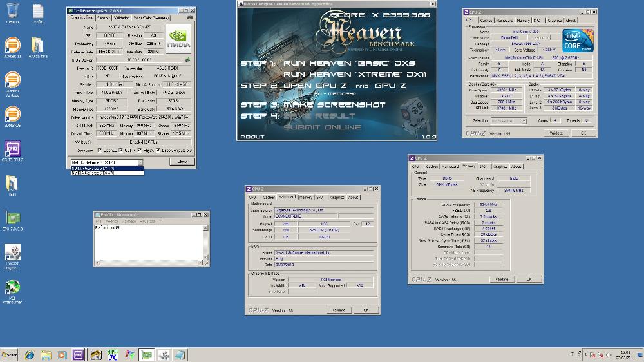
Task: Run Heaven 'Basic' DX9 benchmark
Action: (x=349, y=63)
